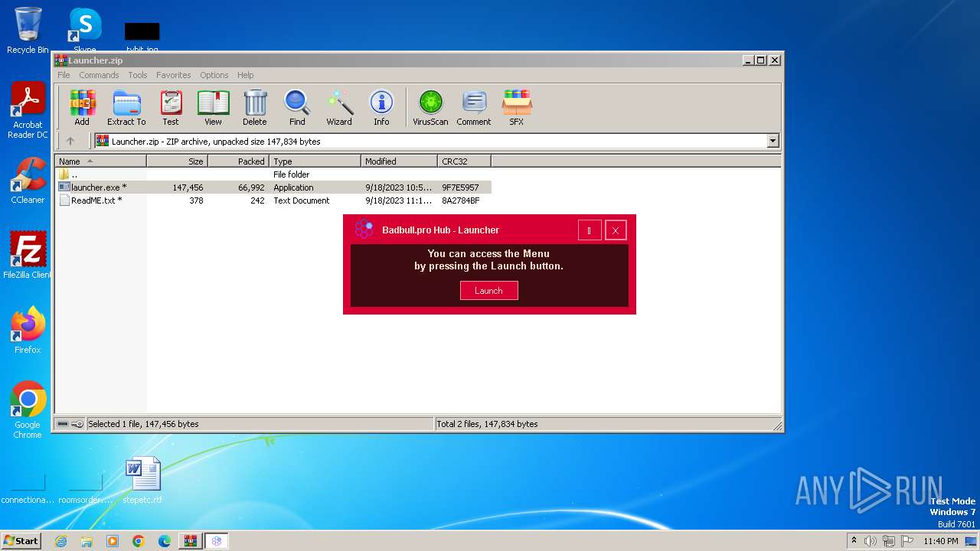Switch to Badbull launcher taskbar button
Image resolution: width=980 pixels, height=551 pixels.
[x=217, y=541]
